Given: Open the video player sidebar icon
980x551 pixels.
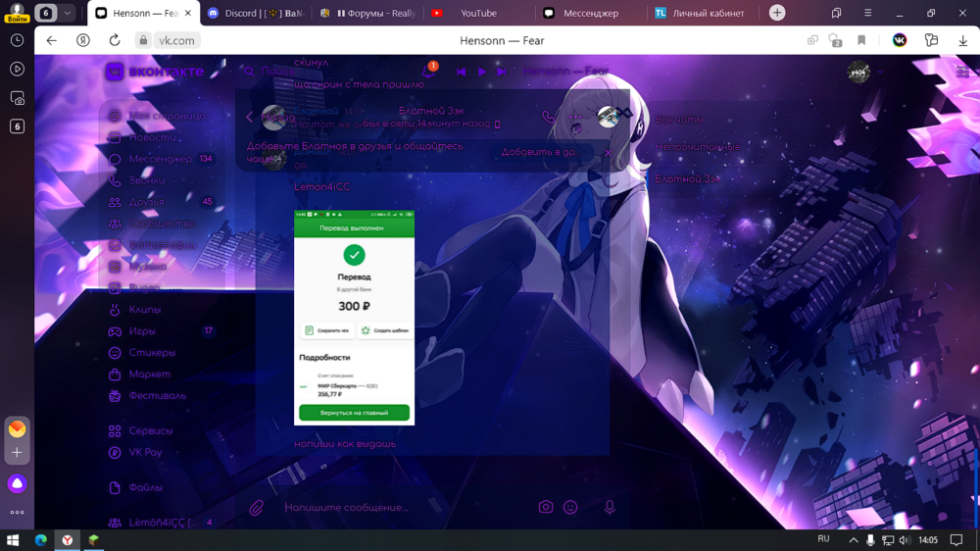Looking at the screenshot, I should [17, 69].
